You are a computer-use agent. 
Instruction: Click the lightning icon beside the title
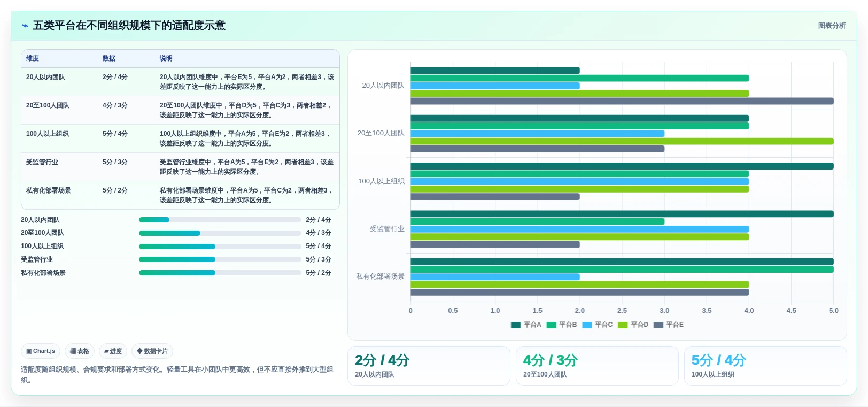coord(25,26)
